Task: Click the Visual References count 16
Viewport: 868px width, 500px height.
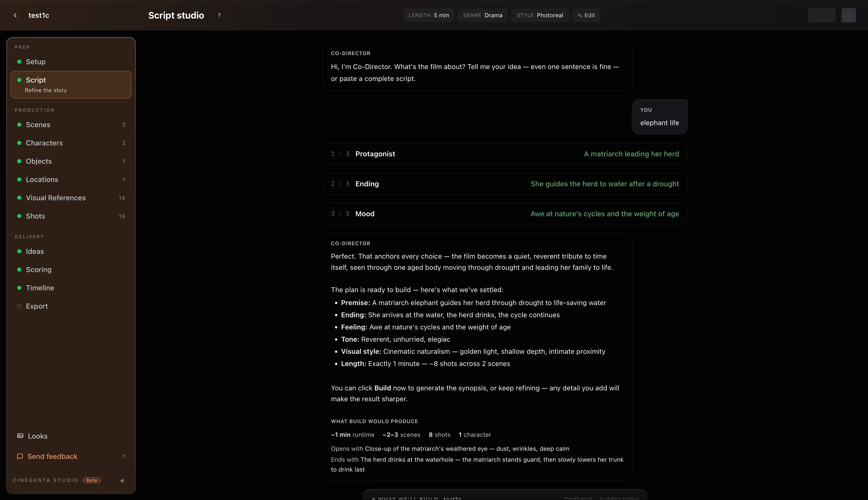Action: pos(122,198)
